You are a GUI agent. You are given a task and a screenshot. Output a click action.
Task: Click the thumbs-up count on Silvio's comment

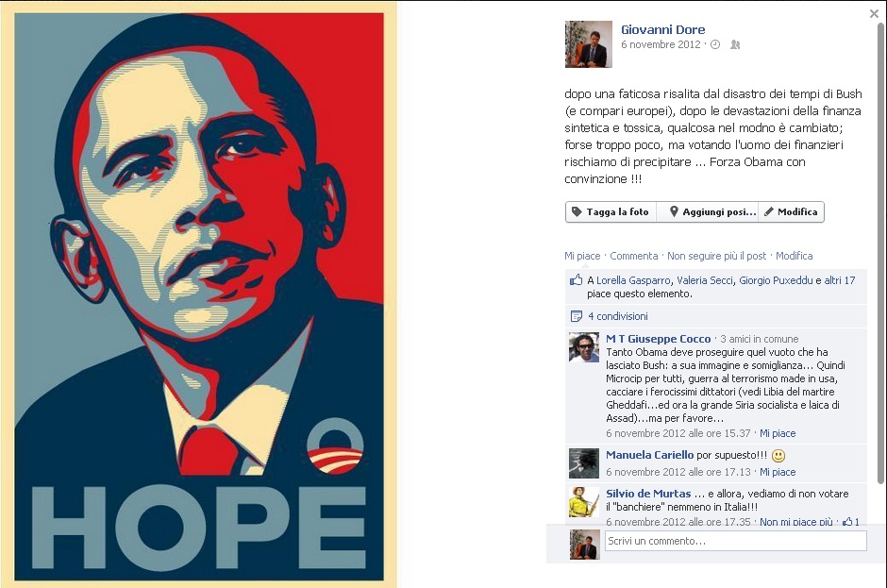pyautogui.click(x=851, y=522)
